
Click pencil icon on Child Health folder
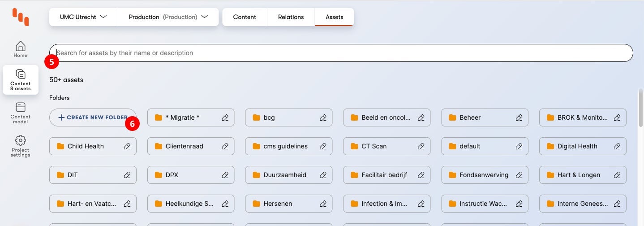[127, 146]
